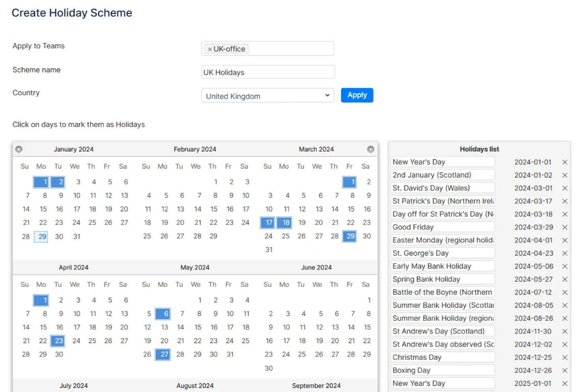Delete Christmas Day from Holidays list
This screenshot has height=392, width=580.
[x=565, y=357]
